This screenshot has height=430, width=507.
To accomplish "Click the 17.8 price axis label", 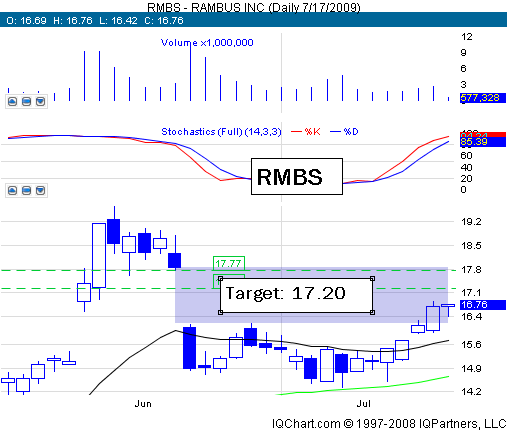I will 471,269.
